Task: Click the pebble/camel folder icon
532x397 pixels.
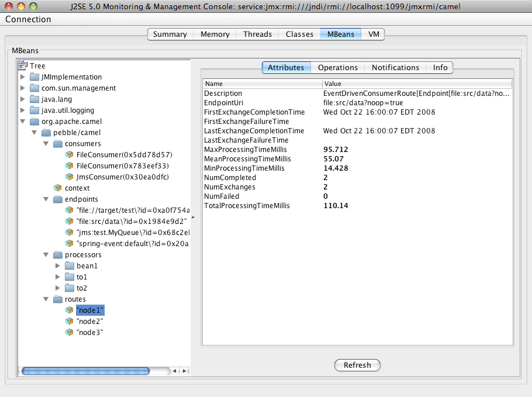Action: click(x=46, y=132)
